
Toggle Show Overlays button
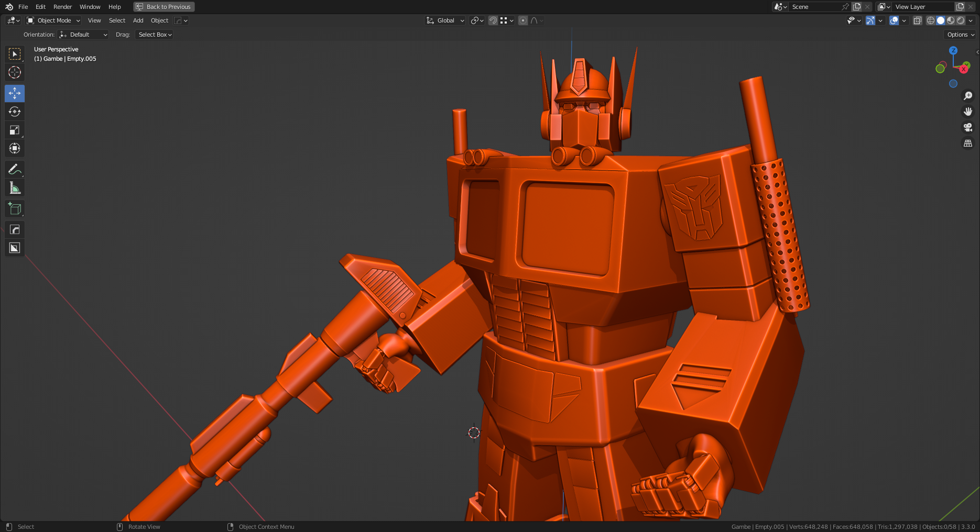895,20
